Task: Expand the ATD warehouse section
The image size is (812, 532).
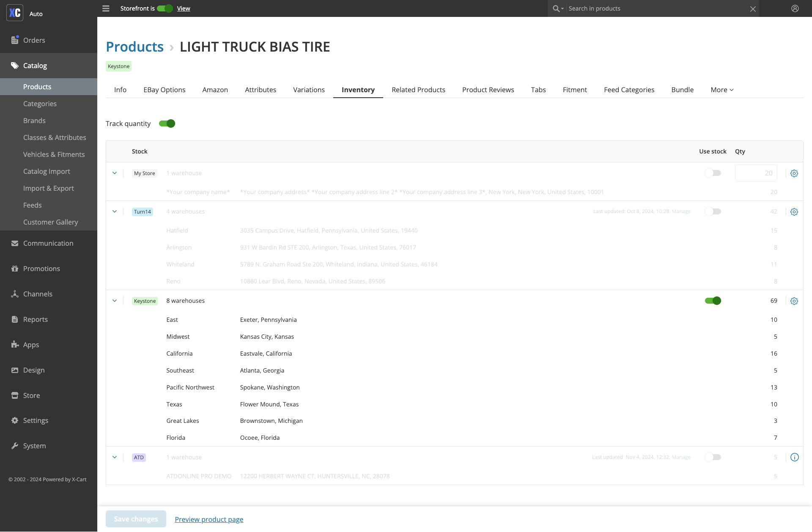Action: tap(115, 457)
